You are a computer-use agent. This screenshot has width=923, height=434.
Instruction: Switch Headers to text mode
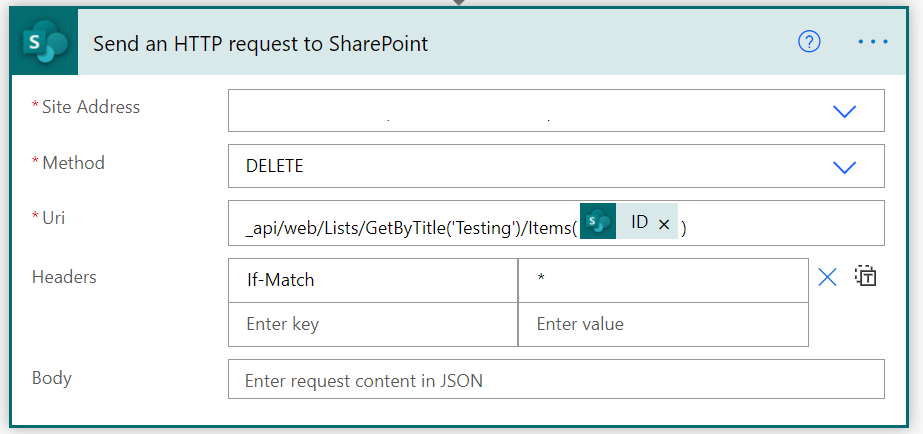pos(866,277)
